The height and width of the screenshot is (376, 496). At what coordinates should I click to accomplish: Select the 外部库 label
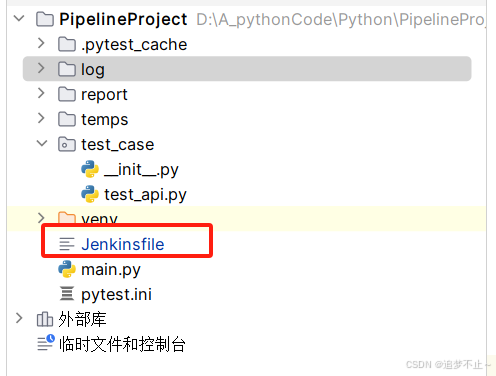click(82, 319)
